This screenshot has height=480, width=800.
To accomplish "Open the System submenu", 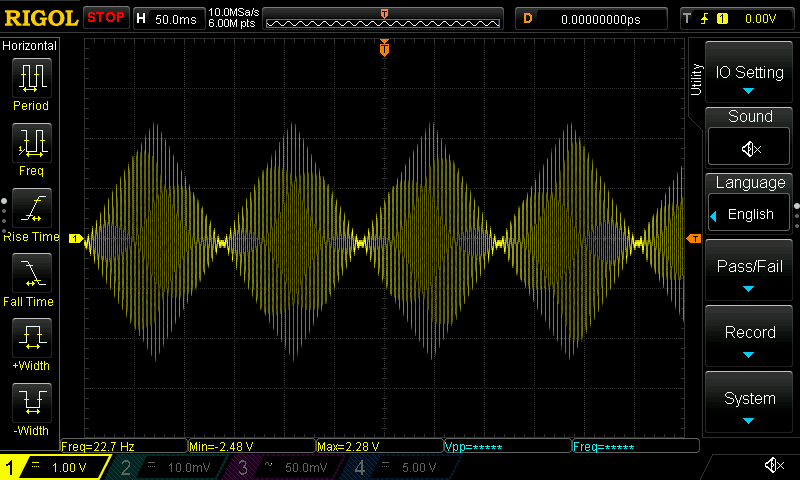I will [749, 402].
